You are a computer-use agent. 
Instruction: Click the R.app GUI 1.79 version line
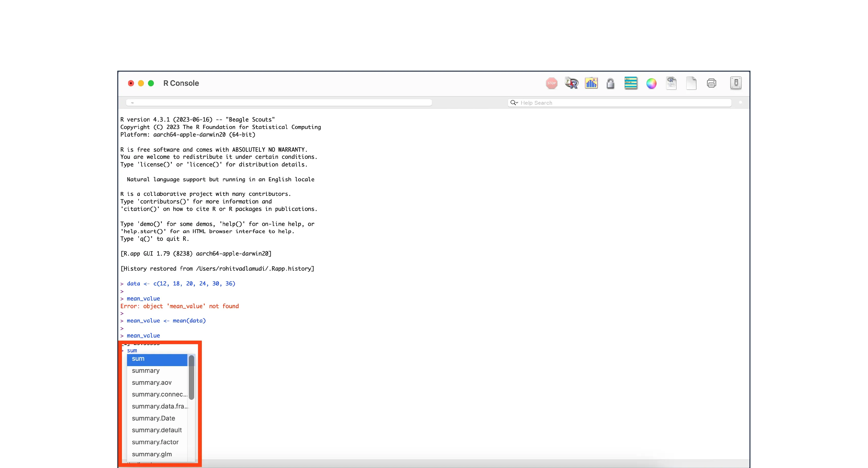(196, 254)
